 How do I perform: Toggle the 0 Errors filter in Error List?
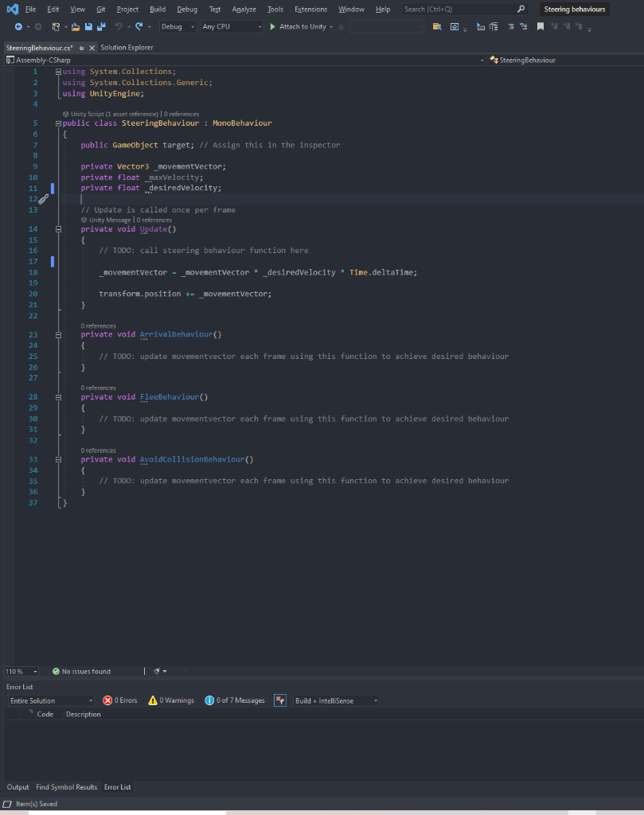coord(119,700)
